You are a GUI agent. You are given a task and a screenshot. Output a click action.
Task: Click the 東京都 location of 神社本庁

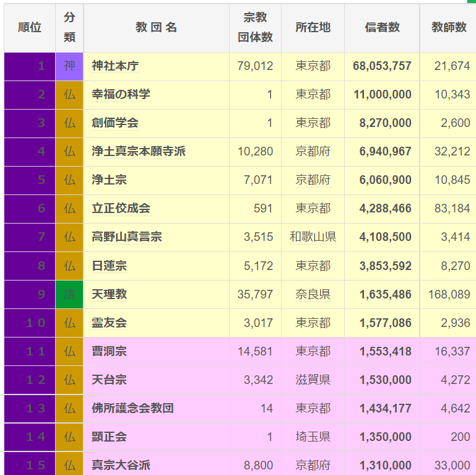(x=313, y=66)
